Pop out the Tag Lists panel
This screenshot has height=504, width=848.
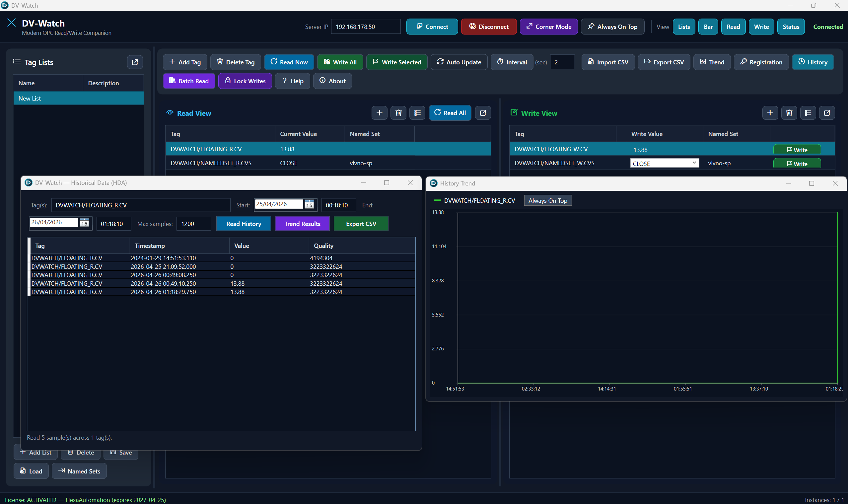[x=135, y=62]
